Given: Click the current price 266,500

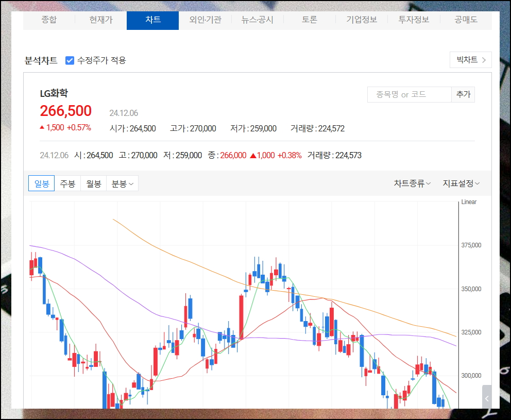Looking at the screenshot, I should (66, 111).
